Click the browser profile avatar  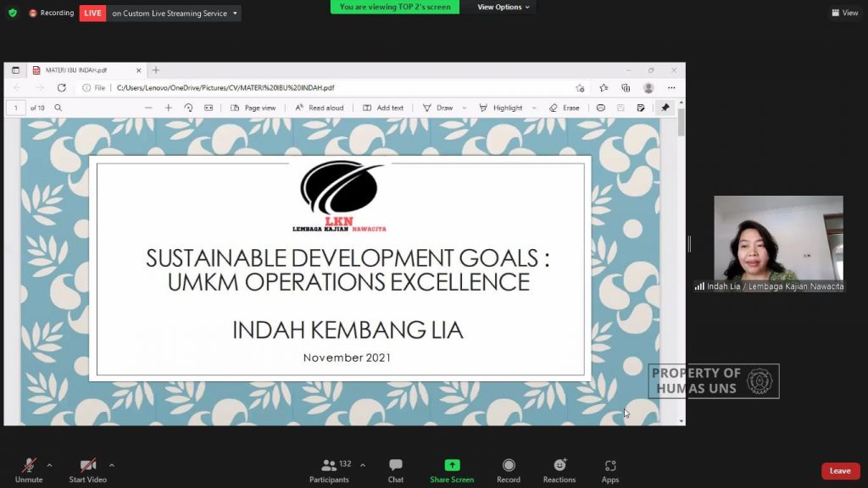tap(648, 88)
